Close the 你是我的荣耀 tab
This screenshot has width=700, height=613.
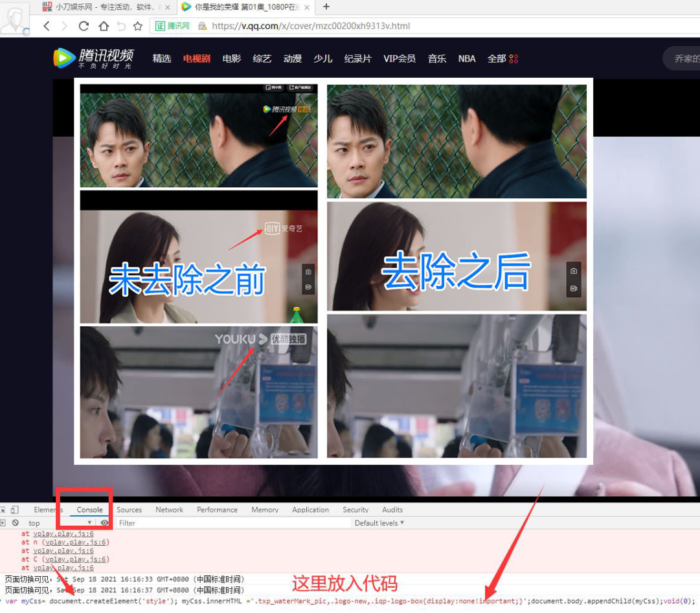point(307,7)
